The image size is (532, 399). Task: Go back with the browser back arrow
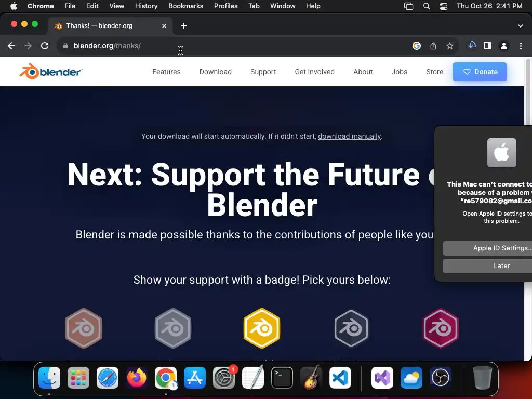coord(11,46)
